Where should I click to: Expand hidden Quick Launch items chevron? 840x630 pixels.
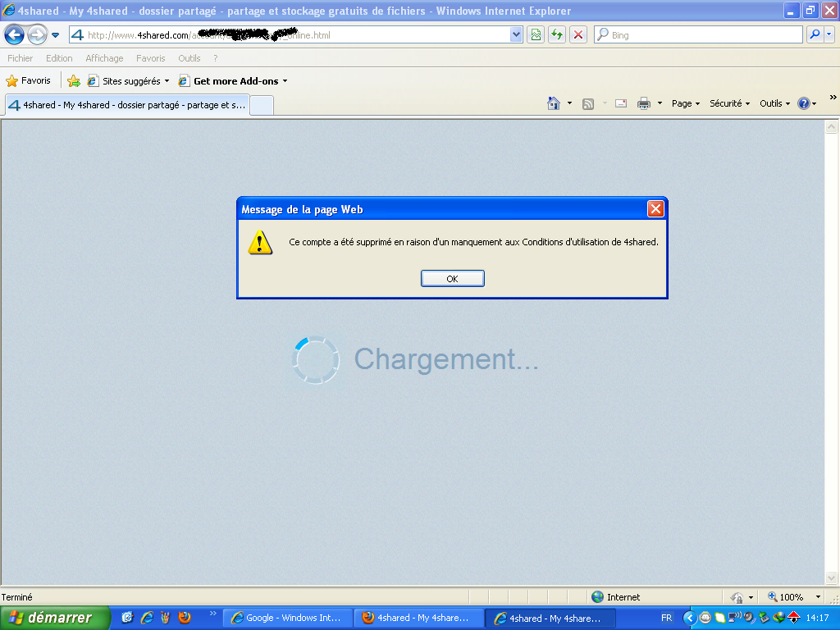pos(213,614)
